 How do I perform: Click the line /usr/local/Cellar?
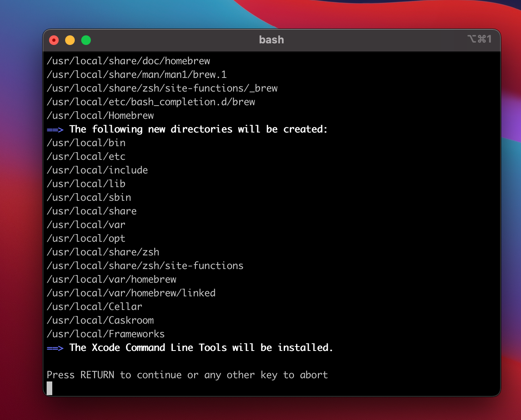[94, 307]
